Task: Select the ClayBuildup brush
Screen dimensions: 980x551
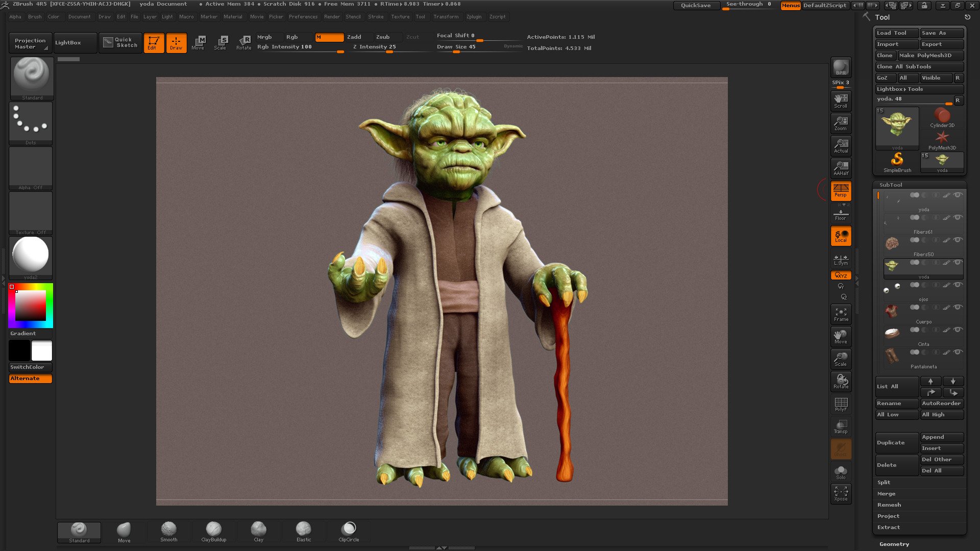Action: click(x=213, y=531)
